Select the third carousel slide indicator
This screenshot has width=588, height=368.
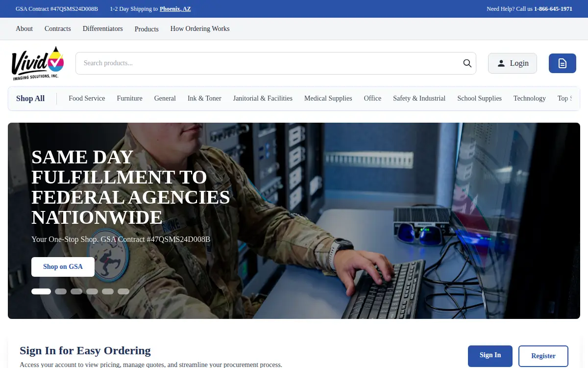click(76, 291)
